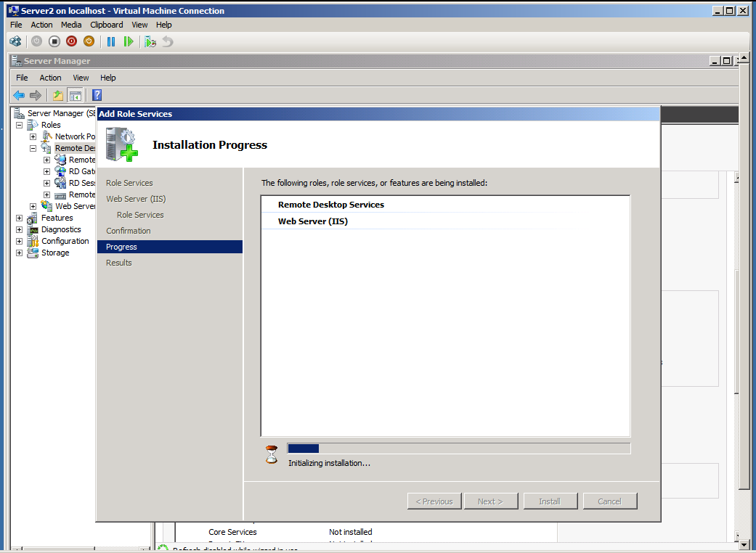Click the server icon in wizard header

[121, 144]
